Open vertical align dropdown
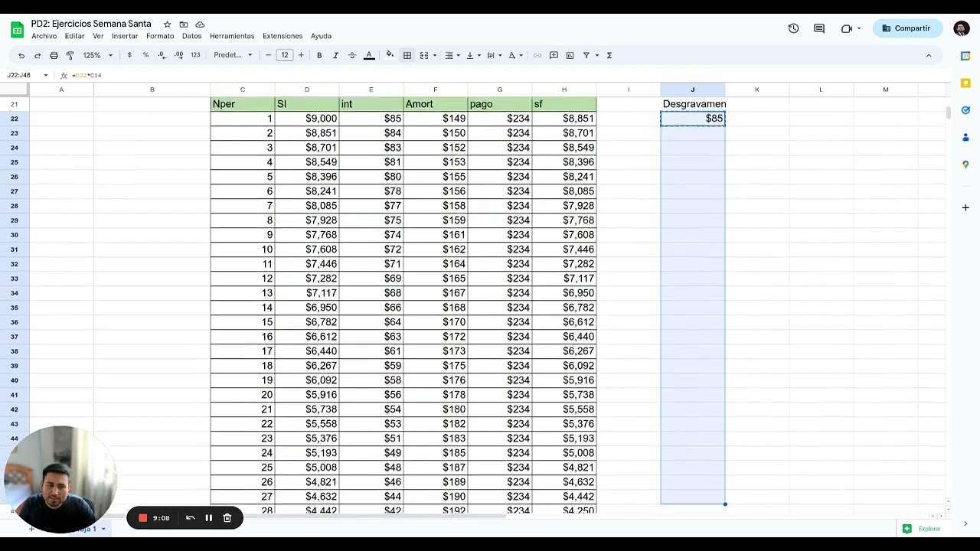The image size is (980, 551). (473, 55)
